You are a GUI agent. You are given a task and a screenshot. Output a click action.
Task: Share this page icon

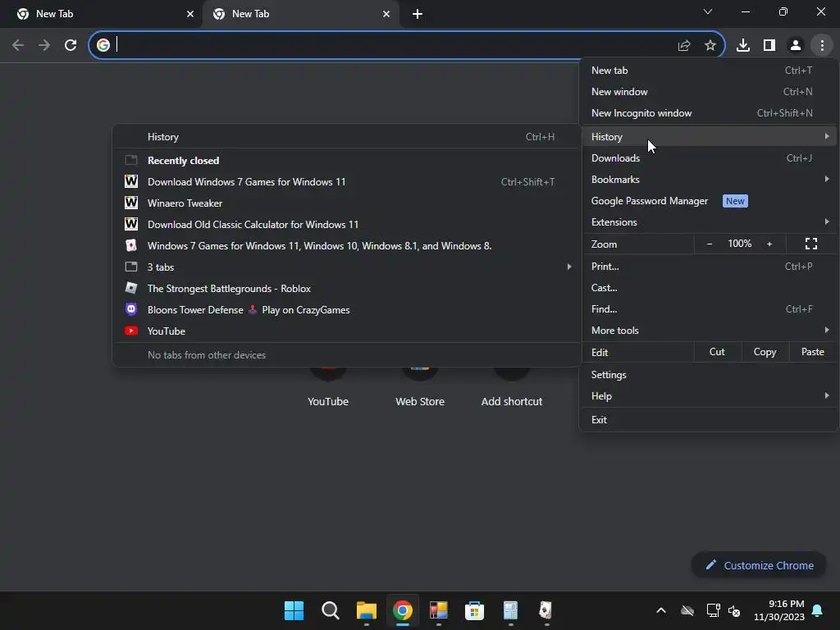[684, 46]
